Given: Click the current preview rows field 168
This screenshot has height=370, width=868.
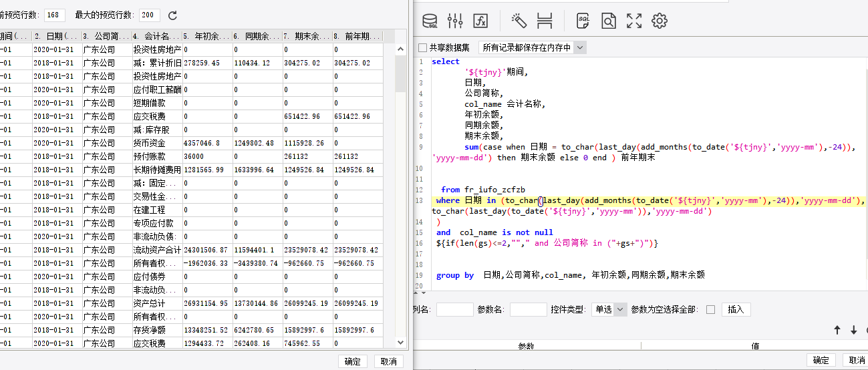Looking at the screenshot, I should (55, 15).
